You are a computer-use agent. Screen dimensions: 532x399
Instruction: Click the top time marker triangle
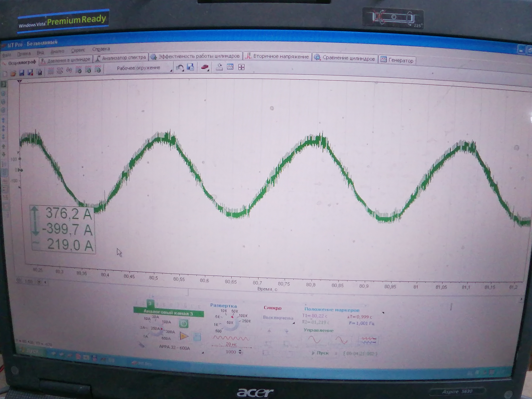coord(20,82)
